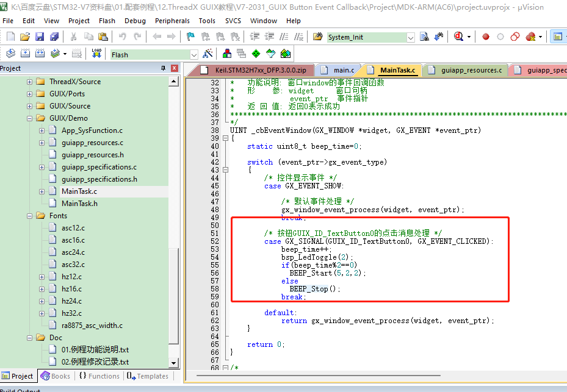Open the debug session dropdown arrow
567x392 pixels.
pos(469,37)
